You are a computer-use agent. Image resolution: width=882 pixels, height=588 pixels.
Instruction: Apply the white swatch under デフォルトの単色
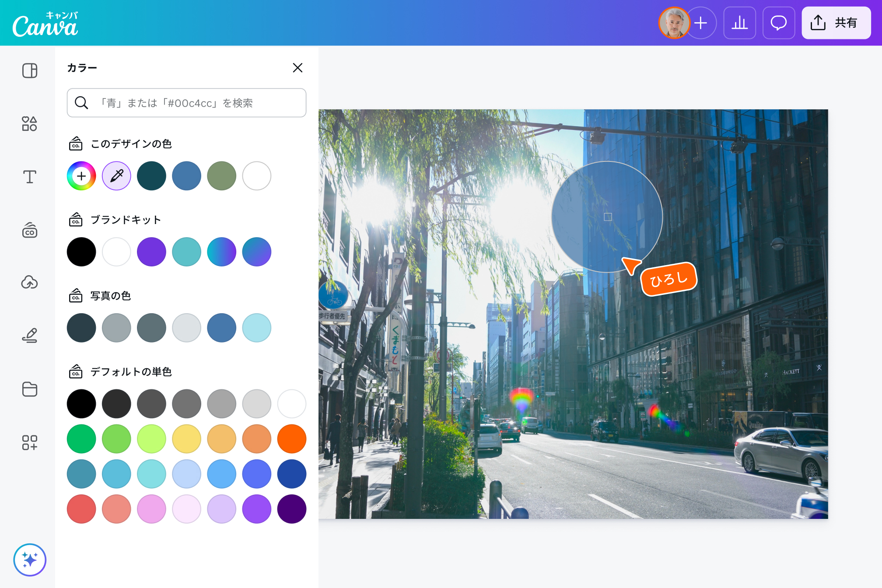291,404
